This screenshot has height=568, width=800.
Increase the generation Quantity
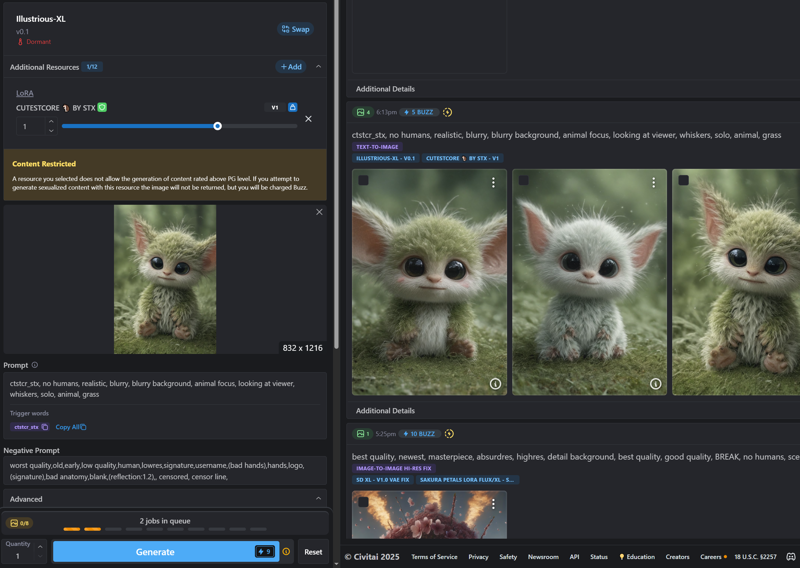coord(40,547)
